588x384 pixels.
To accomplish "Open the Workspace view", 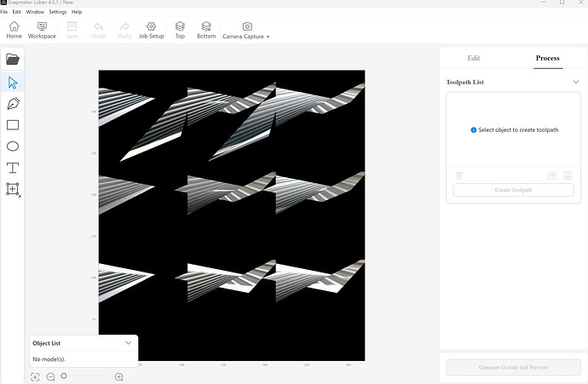I will 42,31.
